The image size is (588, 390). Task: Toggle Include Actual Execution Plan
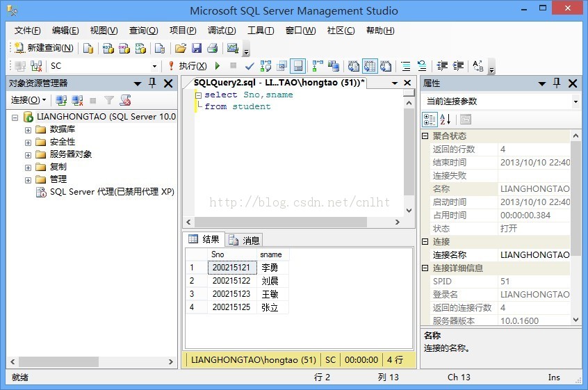tap(318, 66)
